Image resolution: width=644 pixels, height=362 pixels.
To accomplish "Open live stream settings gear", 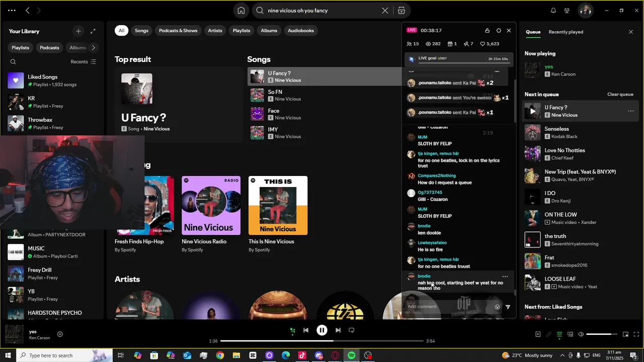I will pyautogui.click(x=499, y=31).
